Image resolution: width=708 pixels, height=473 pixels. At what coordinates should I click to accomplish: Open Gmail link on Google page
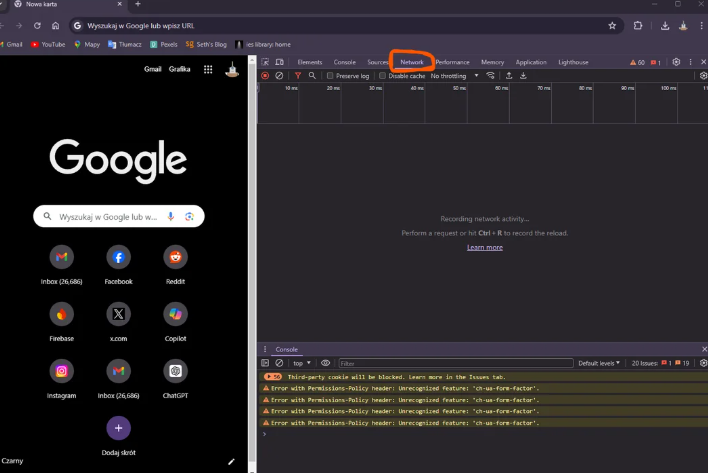pyautogui.click(x=152, y=69)
